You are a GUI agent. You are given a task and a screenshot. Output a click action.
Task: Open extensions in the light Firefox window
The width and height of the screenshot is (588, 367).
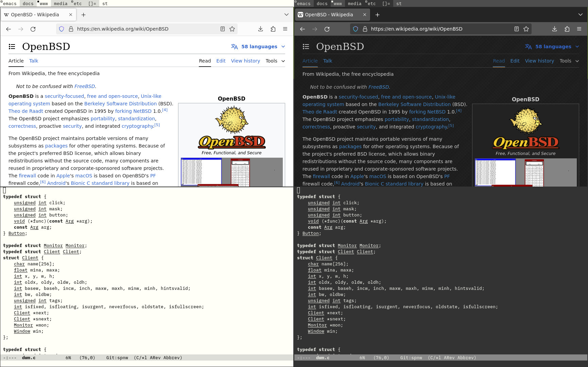[273, 29]
